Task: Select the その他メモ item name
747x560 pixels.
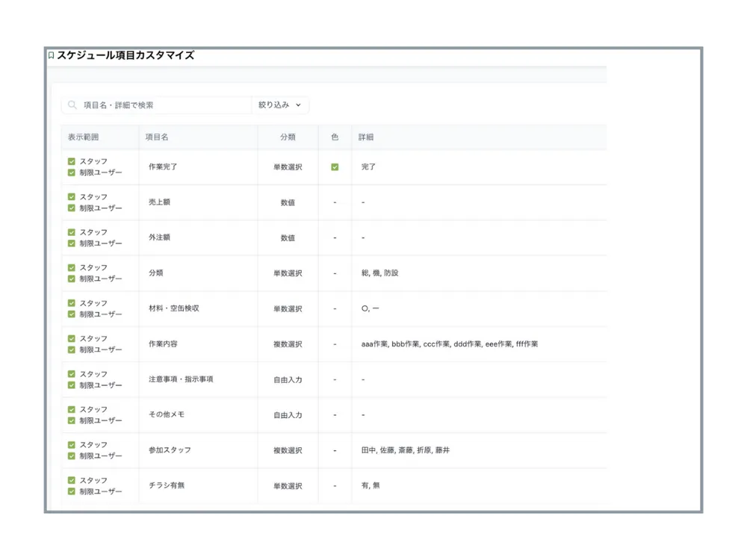Action: pyautogui.click(x=167, y=414)
